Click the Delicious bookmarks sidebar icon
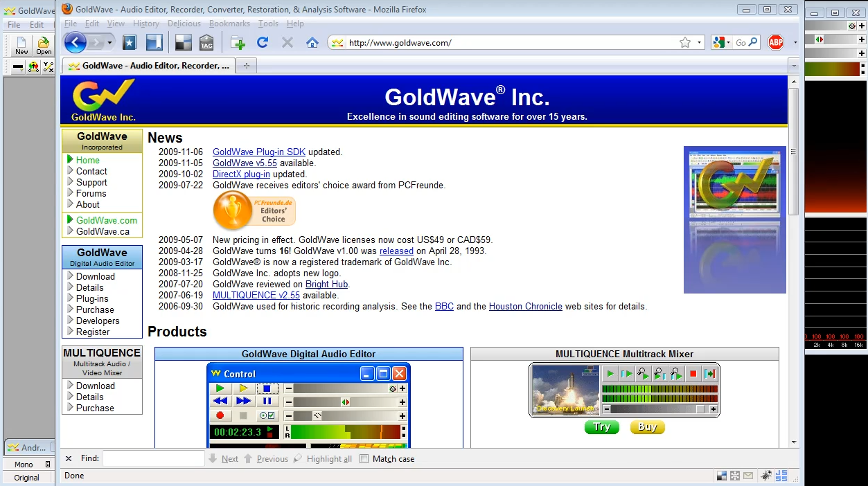 pos(154,42)
